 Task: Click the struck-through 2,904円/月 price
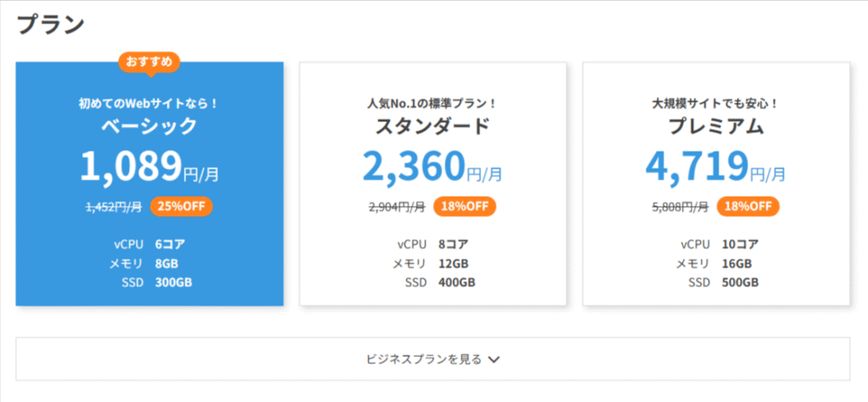point(397,206)
